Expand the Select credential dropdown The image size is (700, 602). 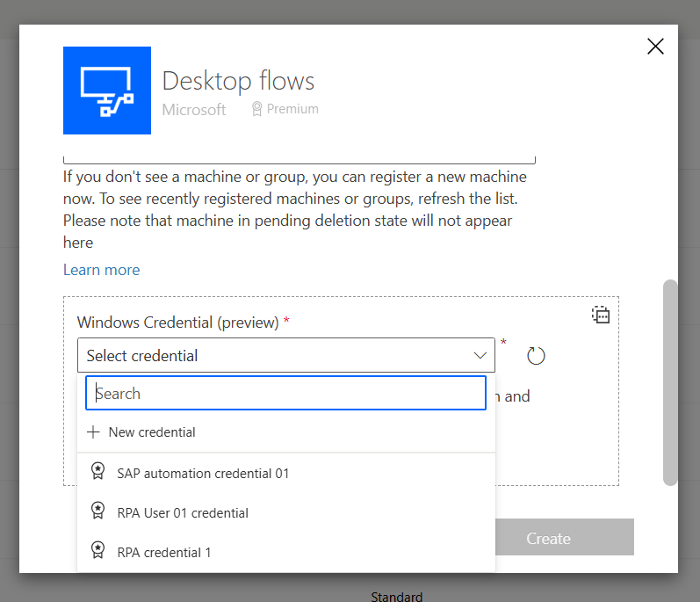286,355
